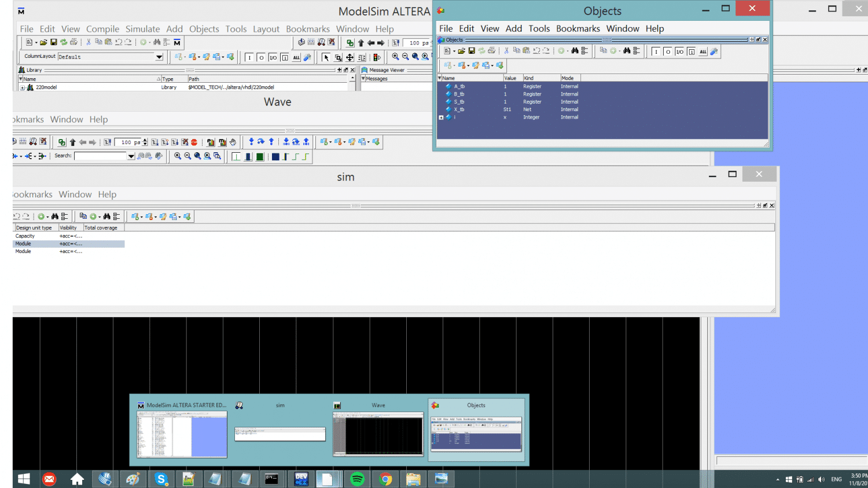Screen dimensions: 868x488
Task: Click the Kind column header in Objects
Action: pos(541,78)
